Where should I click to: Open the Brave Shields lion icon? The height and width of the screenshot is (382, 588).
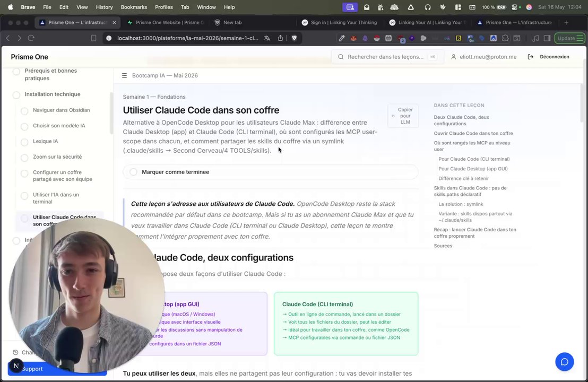pyautogui.click(x=295, y=38)
